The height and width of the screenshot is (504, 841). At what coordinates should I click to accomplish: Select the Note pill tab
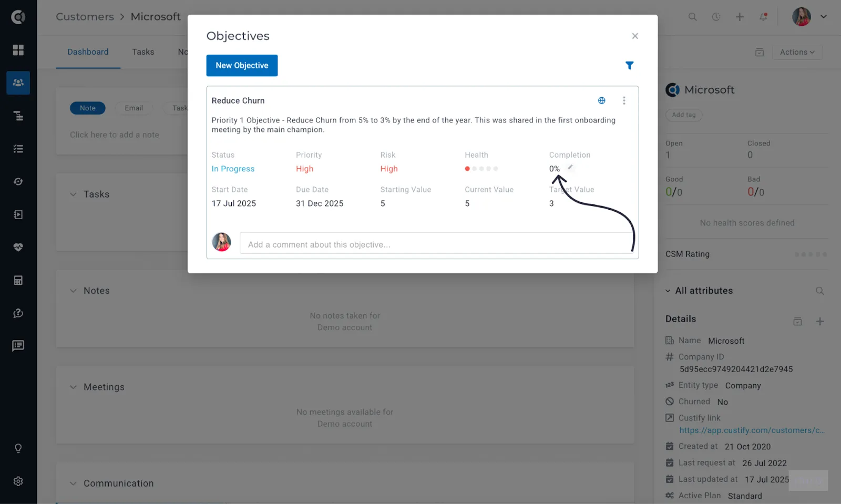[88, 108]
